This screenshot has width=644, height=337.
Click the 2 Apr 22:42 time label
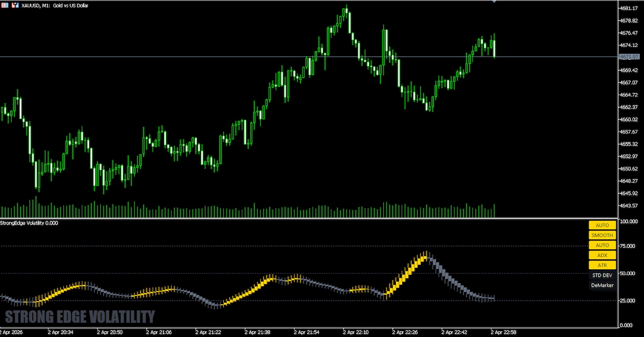click(454, 333)
